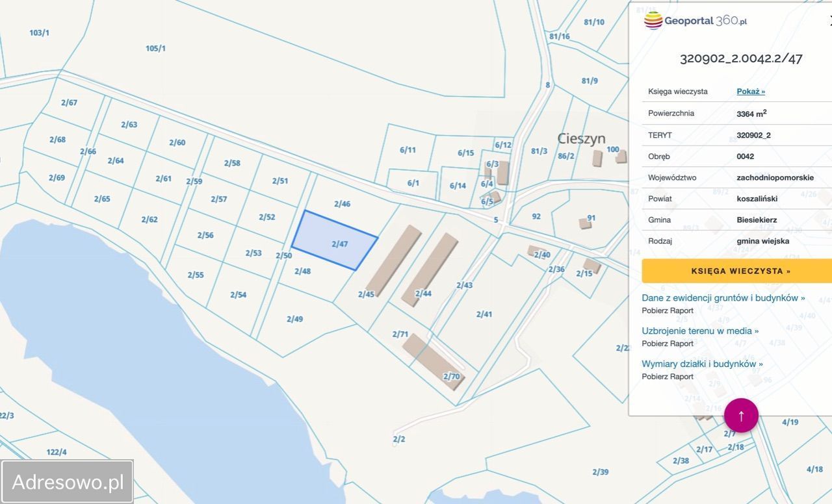The image size is (832, 504).
Task: Click parcel 2/43 on the map
Action: tap(464, 285)
